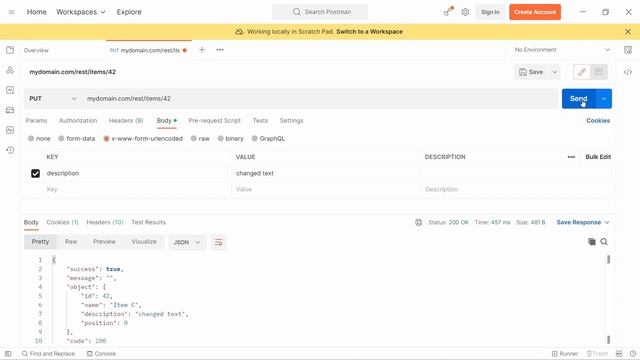The height and width of the screenshot is (360, 640).
Task: Click the network globe icon
Action: pos(418,222)
